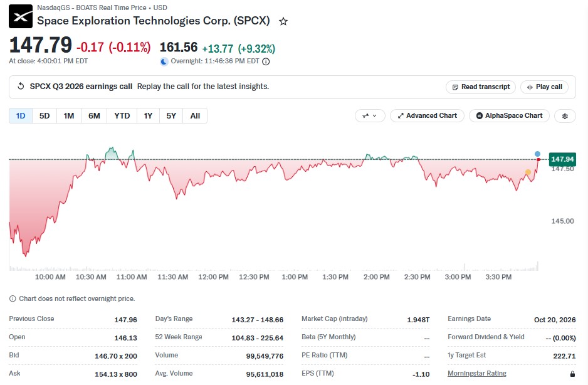
Task: Click the 12:00 PM time axis label
Action: click(213, 277)
